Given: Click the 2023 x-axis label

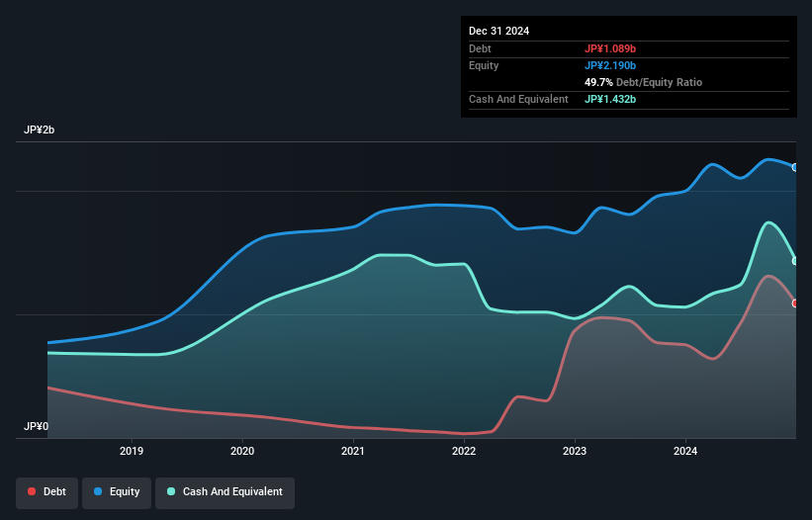Looking at the screenshot, I should click(x=575, y=451).
